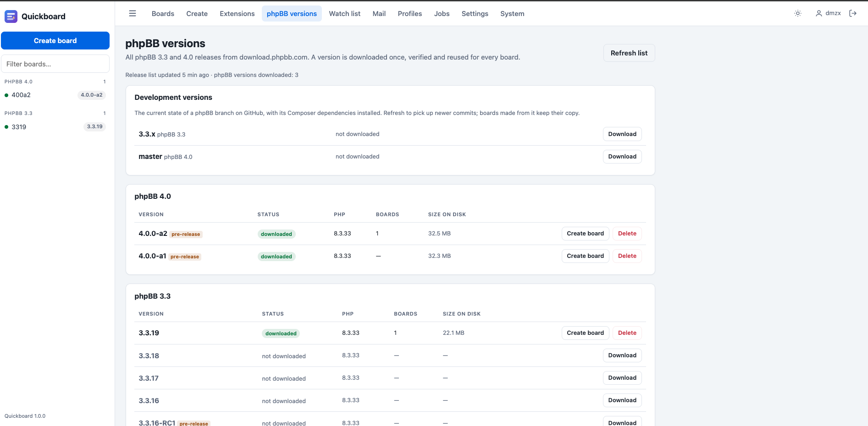Click the Release list updated status line
The image size is (868, 426).
(212, 75)
